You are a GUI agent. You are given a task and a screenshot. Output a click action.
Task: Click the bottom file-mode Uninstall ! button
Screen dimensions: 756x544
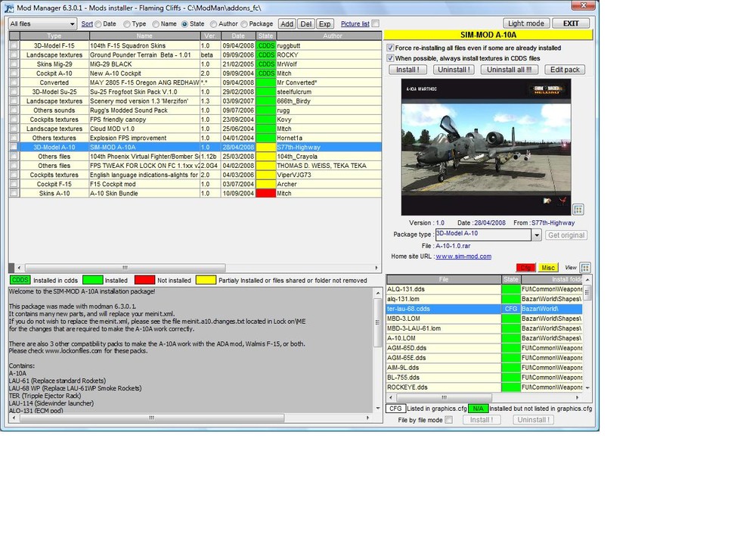coord(533,420)
